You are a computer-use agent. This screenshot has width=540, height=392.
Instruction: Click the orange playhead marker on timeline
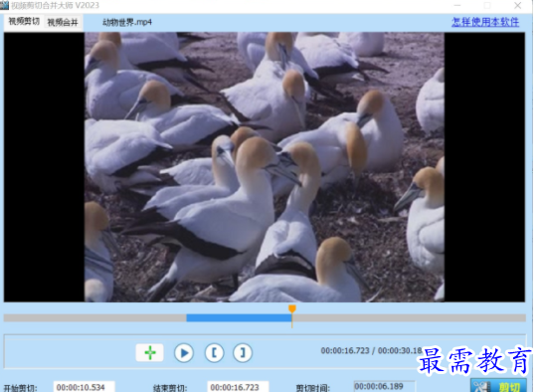coord(292,309)
